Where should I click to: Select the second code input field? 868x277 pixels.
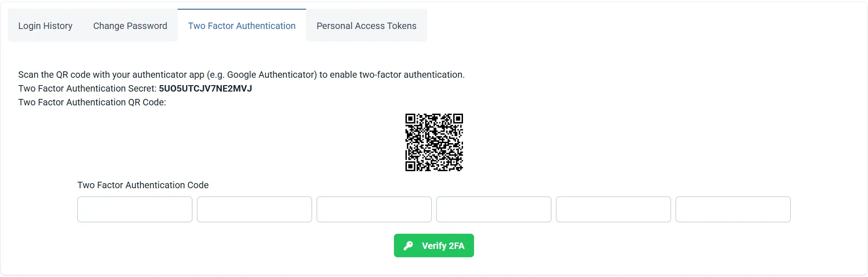pyautogui.click(x=254, y=209)
